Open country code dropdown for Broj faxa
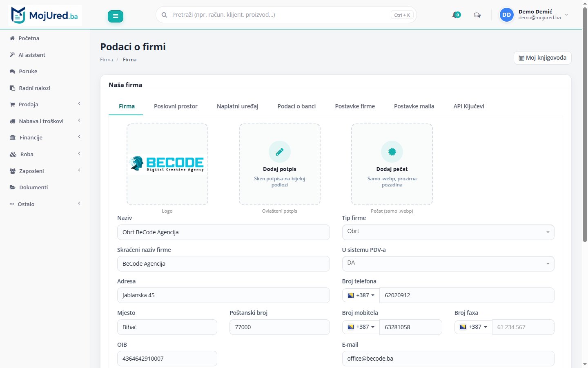Image resolution: width=588 pixels, height=368 pixels. point(473,327)
